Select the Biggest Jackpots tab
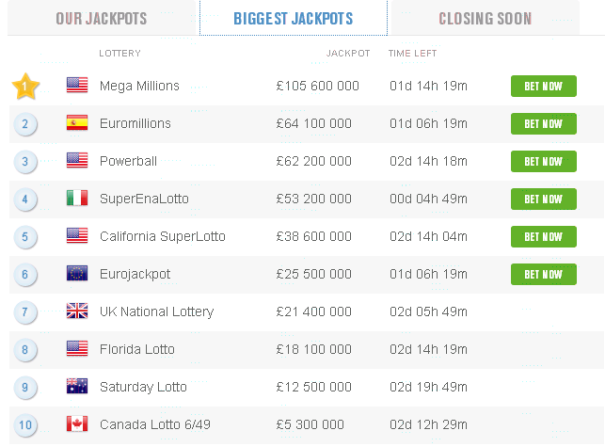The height and width of the screenshot is (447, 605). (x=293, y=19)
